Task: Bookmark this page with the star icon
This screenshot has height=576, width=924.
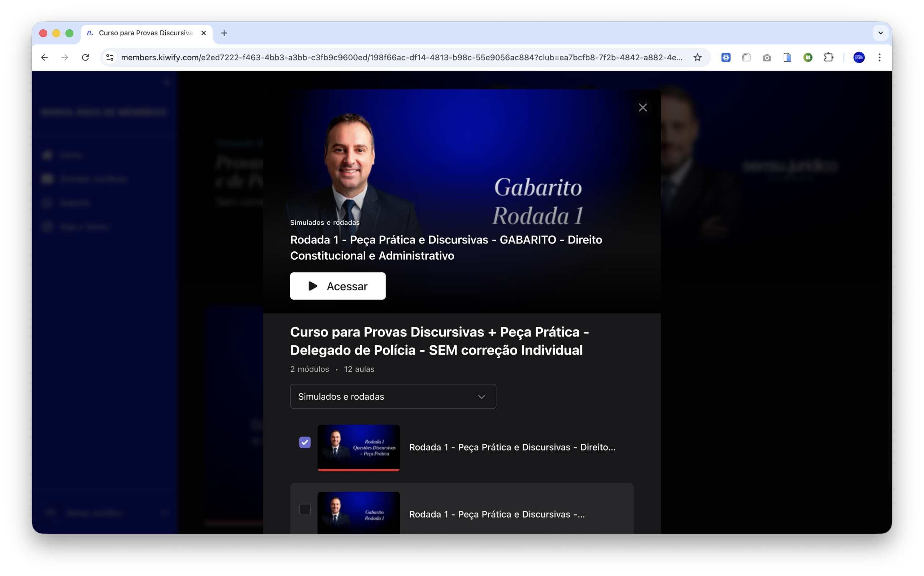Action: point(697,57)
